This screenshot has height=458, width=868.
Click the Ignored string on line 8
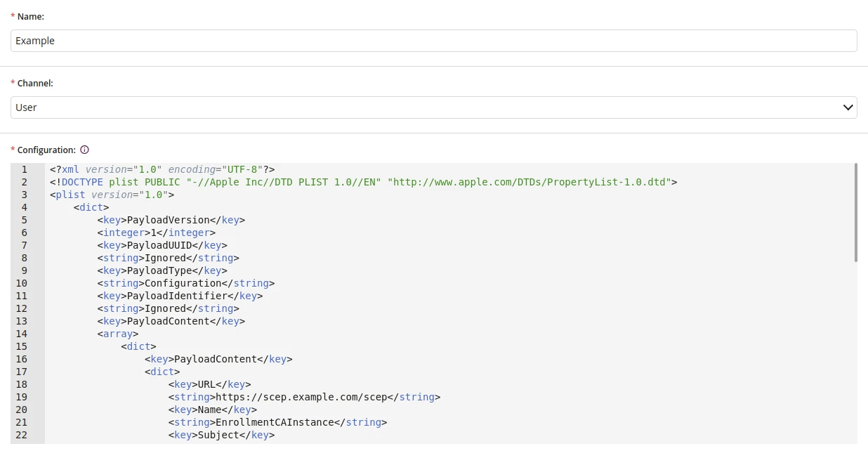pos(169,258)
